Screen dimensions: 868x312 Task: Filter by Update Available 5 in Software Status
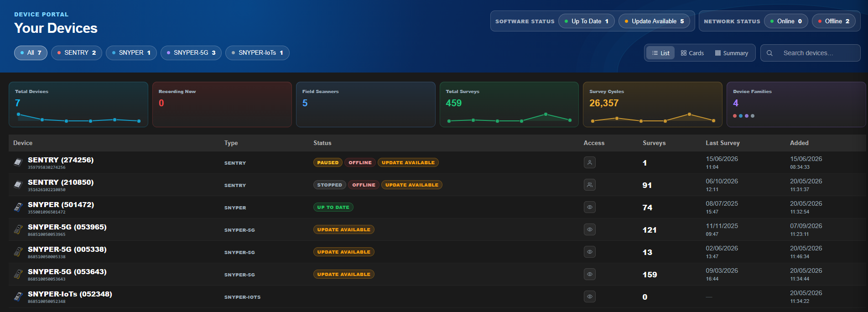pyautogui.click(x=654, y=21)
